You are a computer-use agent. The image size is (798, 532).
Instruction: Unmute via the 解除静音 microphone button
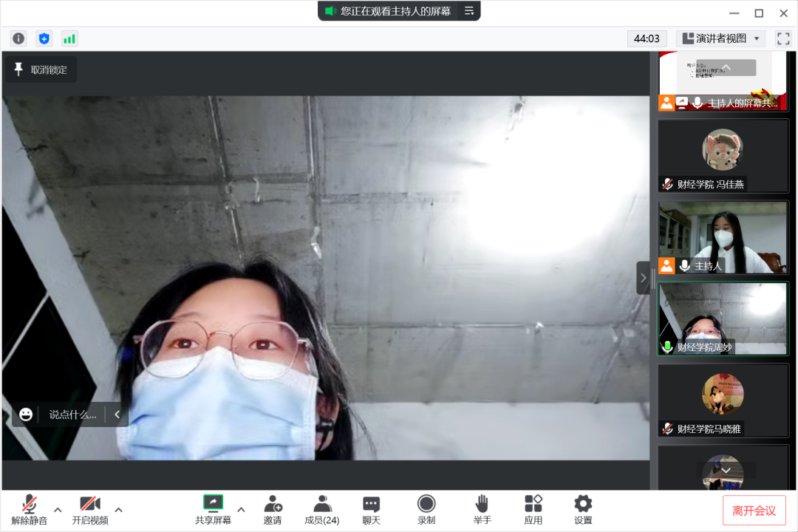click(29, 510)
